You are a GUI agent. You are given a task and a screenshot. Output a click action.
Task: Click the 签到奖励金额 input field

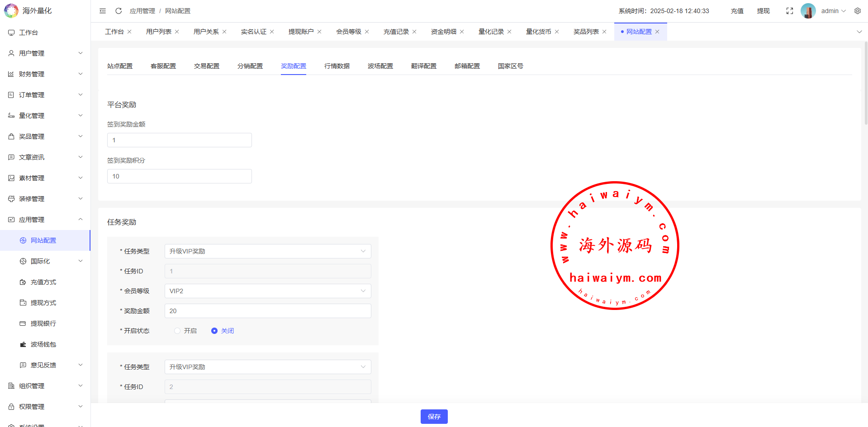180,140
